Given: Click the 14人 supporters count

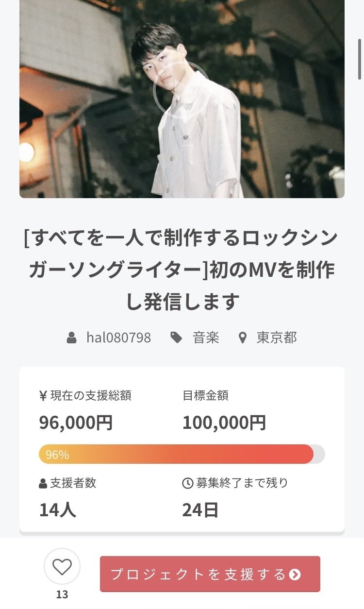Looking at the screenshot, I should (x=57, y=510).
